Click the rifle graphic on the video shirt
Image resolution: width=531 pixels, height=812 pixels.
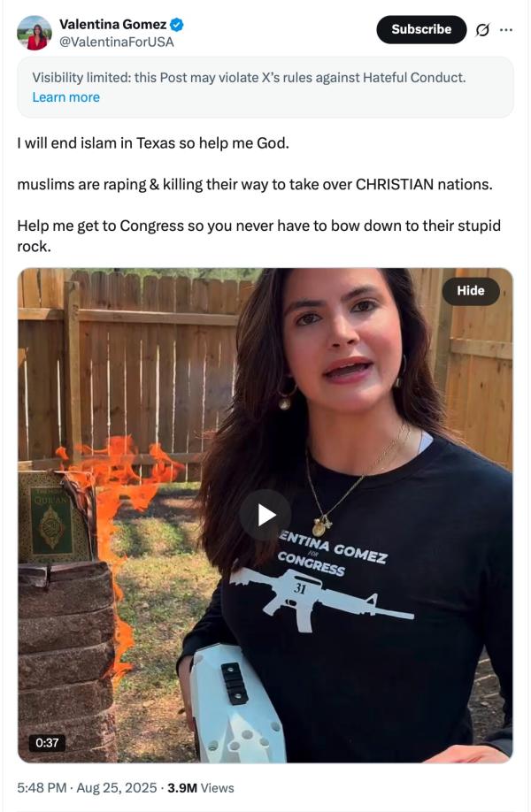[322, 598]
